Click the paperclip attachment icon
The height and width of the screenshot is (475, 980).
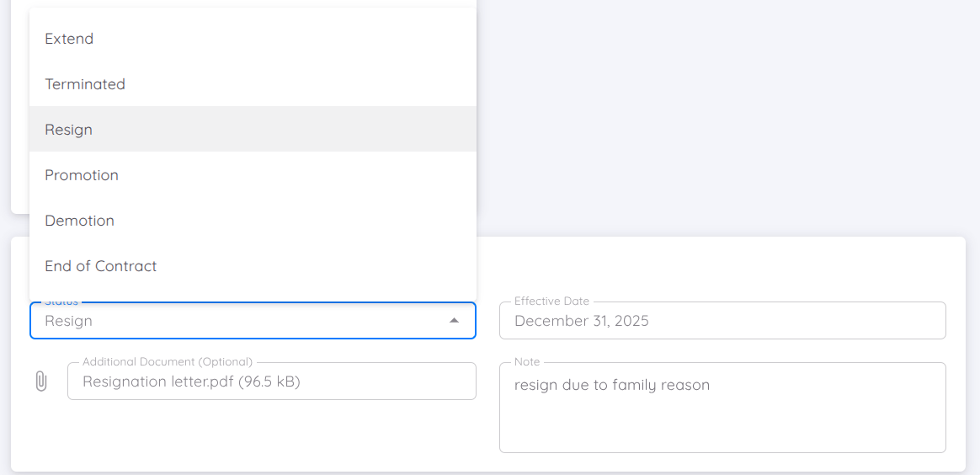(x=40, y=382)
